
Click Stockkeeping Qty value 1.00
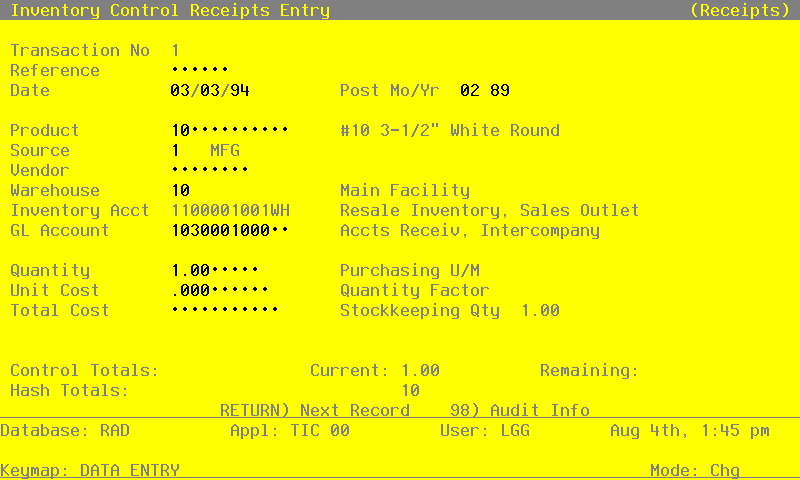[540, 310]
